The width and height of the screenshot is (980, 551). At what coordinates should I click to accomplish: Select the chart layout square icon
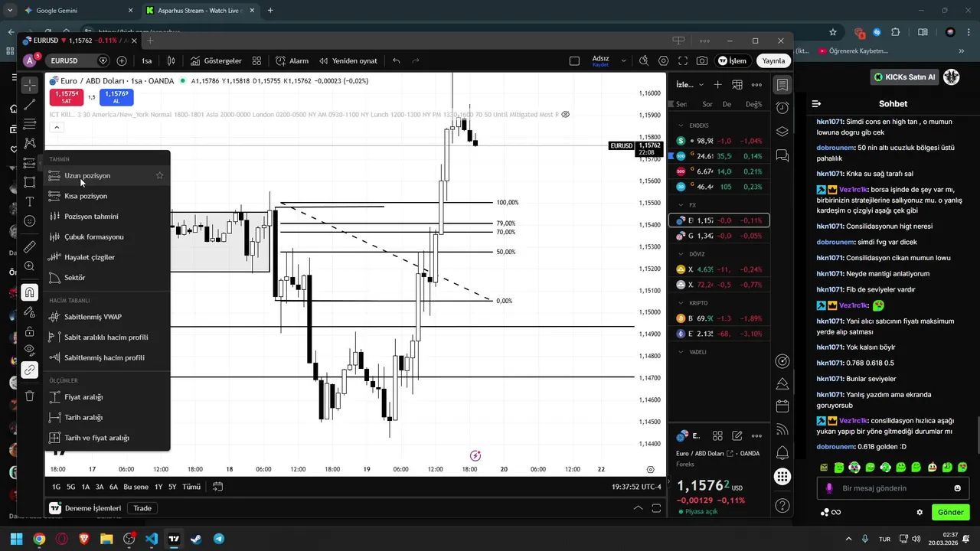tap(574, 60)
